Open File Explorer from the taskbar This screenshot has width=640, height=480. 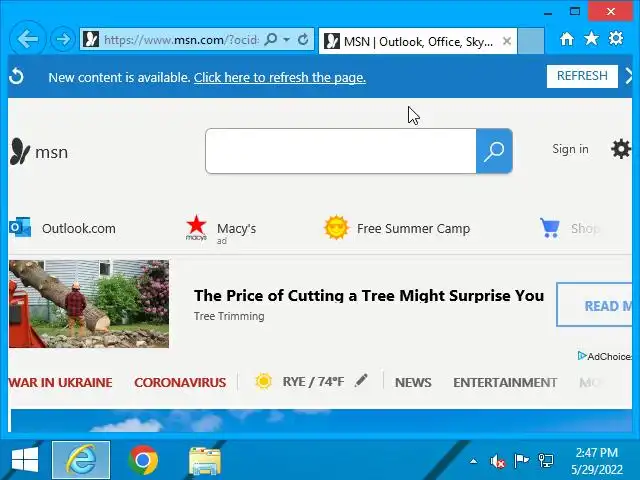coord(204,461)
